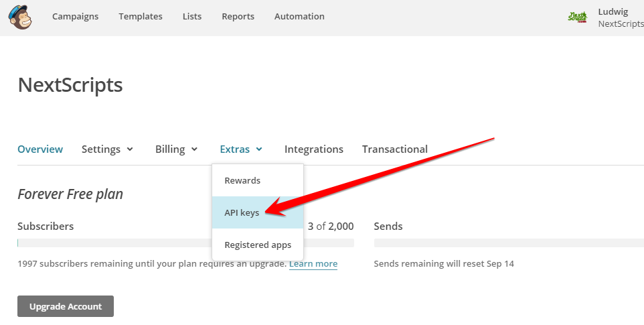Switch to the Transactional tab
This screenshot has height=325, width=644.
tap(395, 149)
